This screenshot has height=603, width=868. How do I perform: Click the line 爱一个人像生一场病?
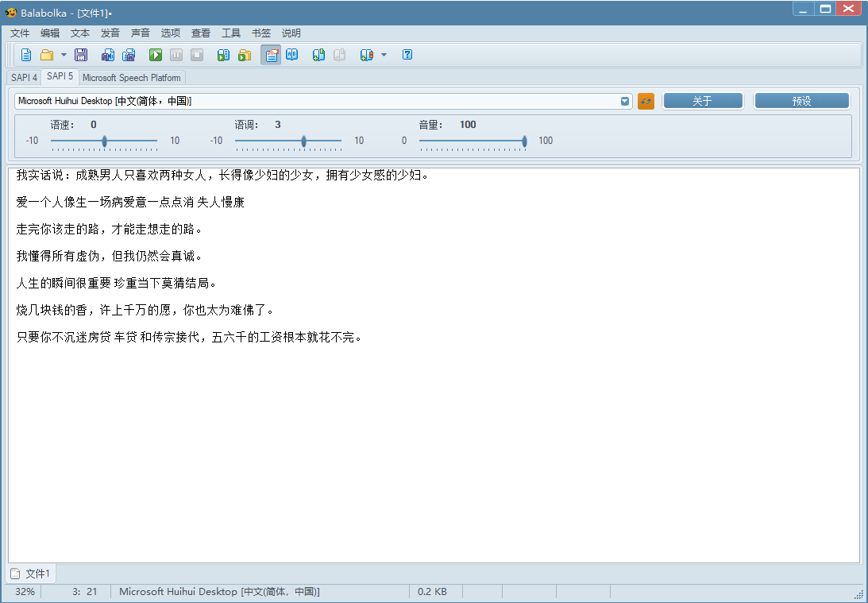(130, 202)
